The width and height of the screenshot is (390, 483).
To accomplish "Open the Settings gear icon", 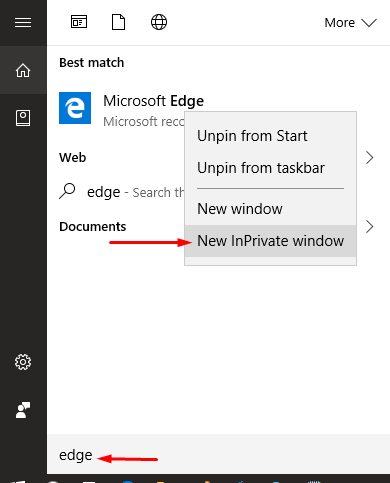I will click(23, 362).
